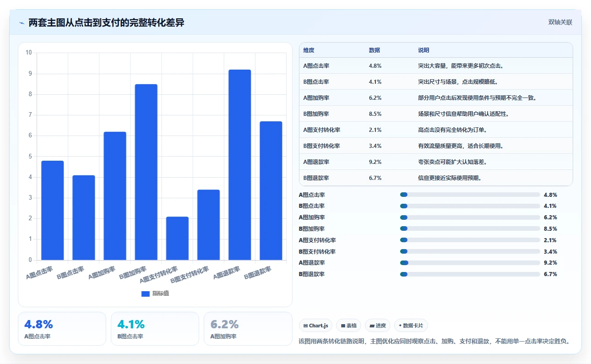Click the lightning icon beside the title

pyautogui.click(x=22, y=23)
